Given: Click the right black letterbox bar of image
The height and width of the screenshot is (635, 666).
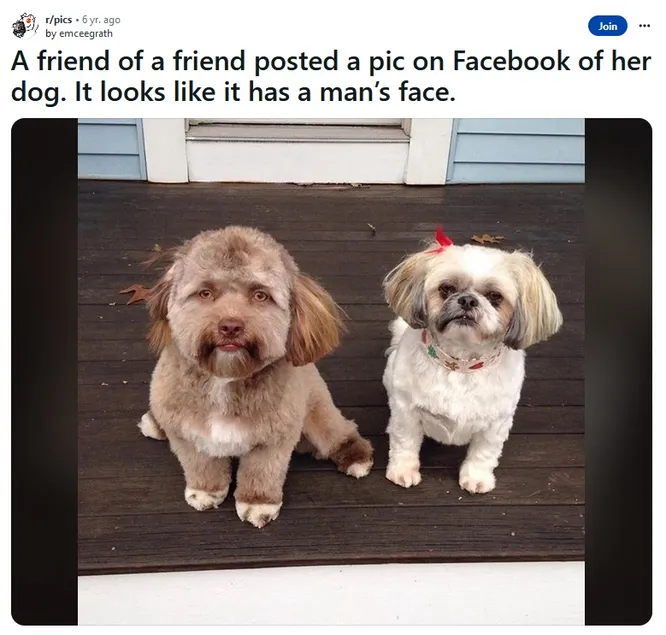Looking at the screenshot, I should pyautogui.click(x=618, y=372).
